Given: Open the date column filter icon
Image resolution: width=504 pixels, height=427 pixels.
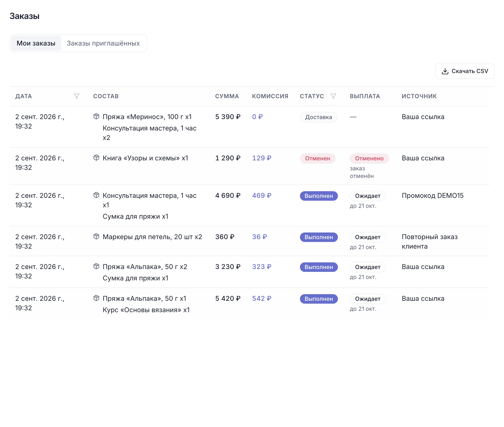Looking at the screenshot, I should tap(76, 96).
